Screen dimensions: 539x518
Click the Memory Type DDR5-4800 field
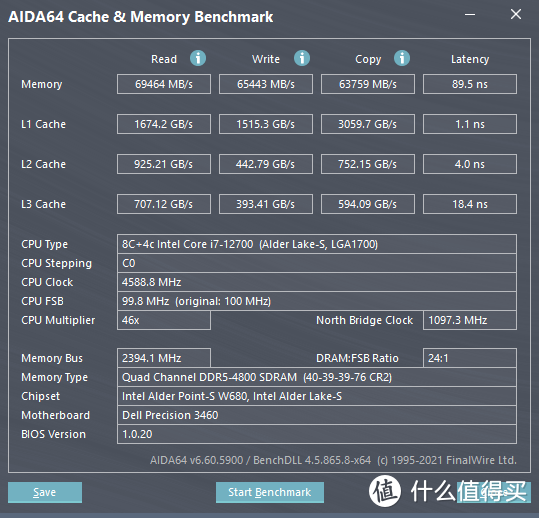[x=317, y=377]
